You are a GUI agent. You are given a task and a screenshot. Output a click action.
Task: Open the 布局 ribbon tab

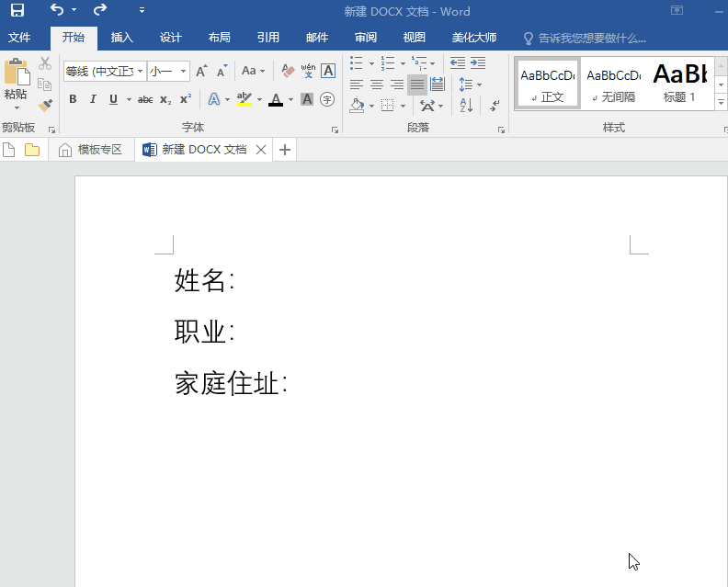coord(220,38)
